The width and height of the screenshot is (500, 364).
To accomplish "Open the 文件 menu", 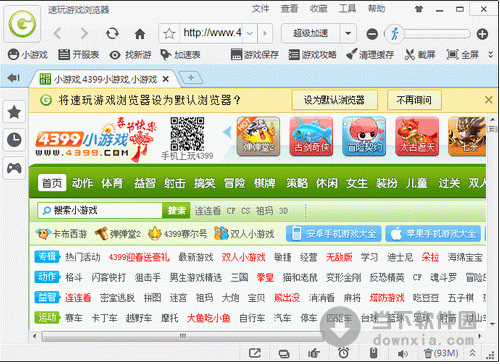I will point(260,9).
